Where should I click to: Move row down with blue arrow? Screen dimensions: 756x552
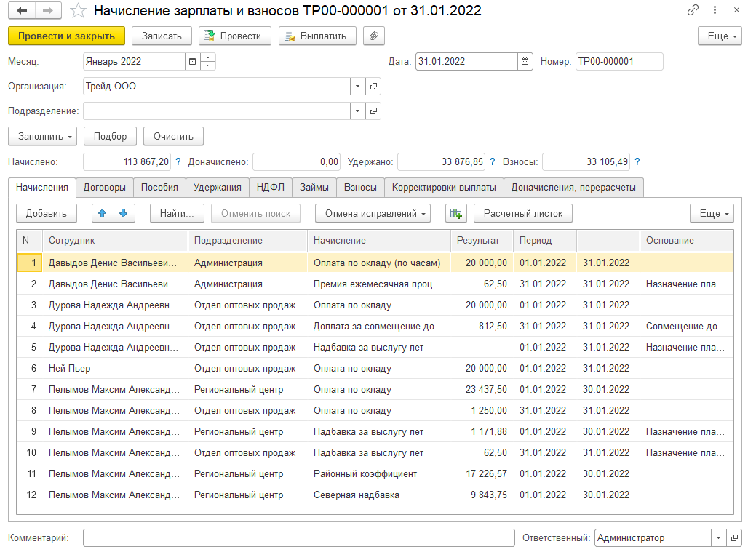[123, 213]
